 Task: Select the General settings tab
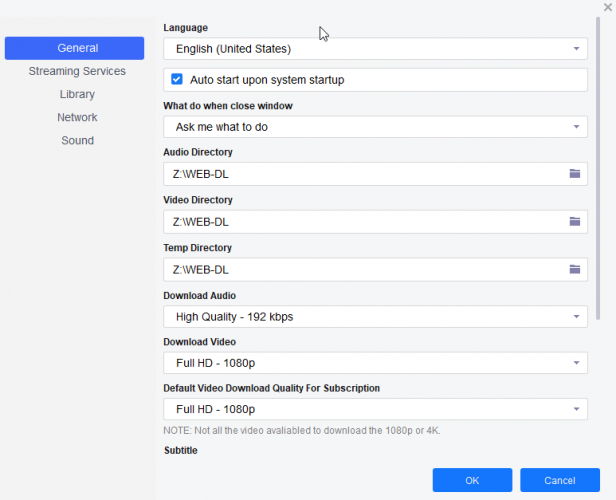pos(77,48)
